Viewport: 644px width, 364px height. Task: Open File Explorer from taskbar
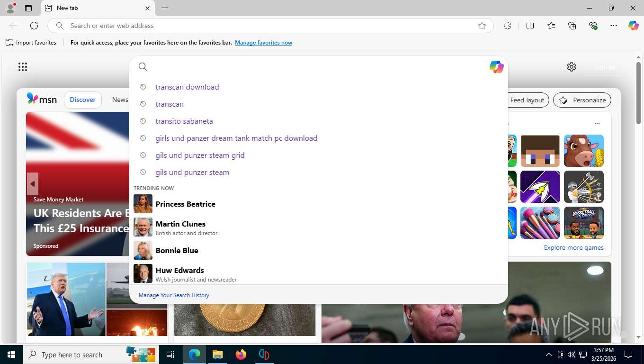[217, 355]
